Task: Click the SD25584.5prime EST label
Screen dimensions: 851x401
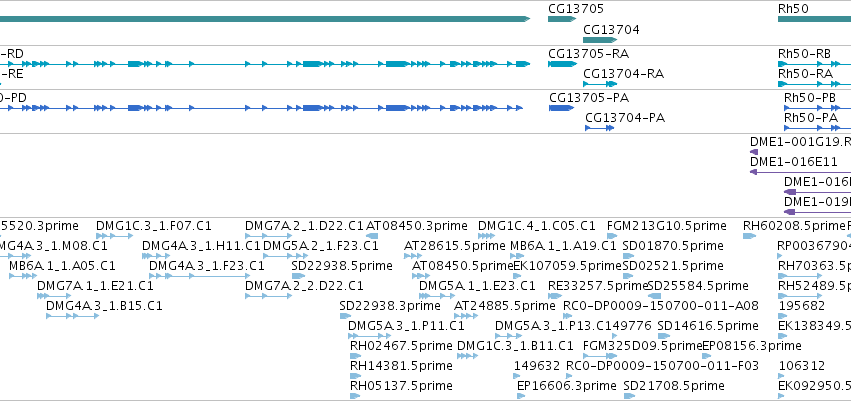Action: tap(698, 285)
